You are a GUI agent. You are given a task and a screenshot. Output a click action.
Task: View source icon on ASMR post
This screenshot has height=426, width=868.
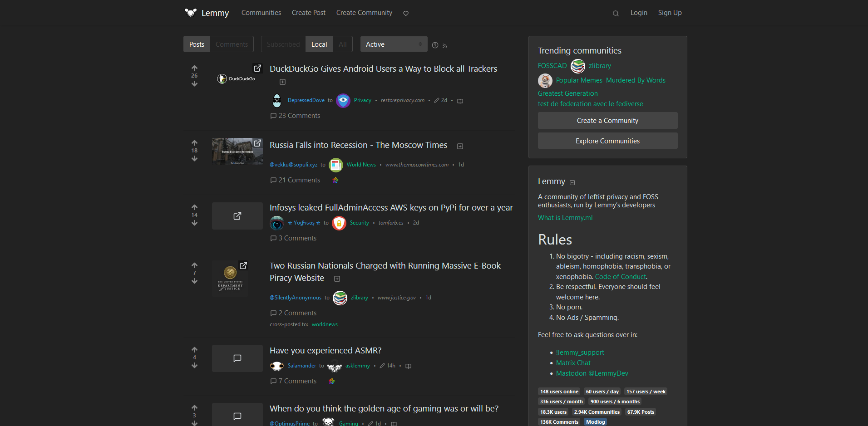tap(408, 366)
